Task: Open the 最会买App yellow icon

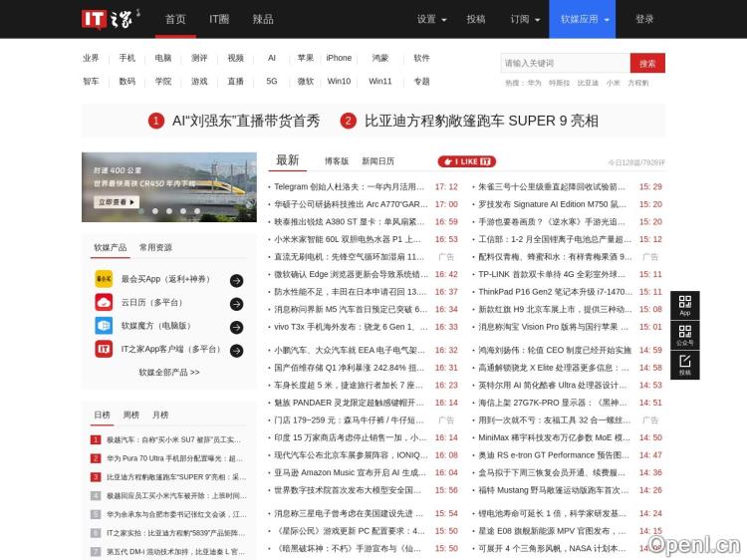Action: click(x=104, y=279)
